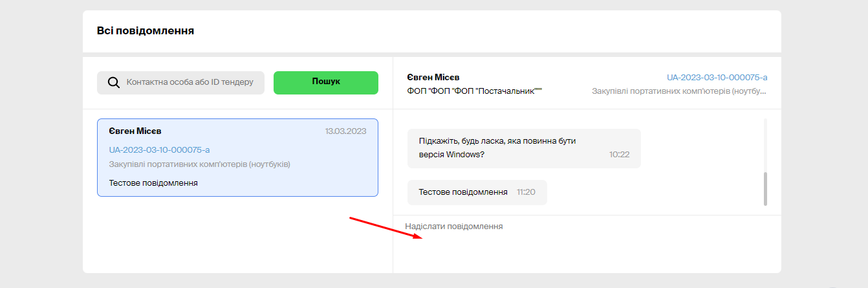Click the ФОП Постачальник organization name
The image size is (868, 288).
click(473, 91)
